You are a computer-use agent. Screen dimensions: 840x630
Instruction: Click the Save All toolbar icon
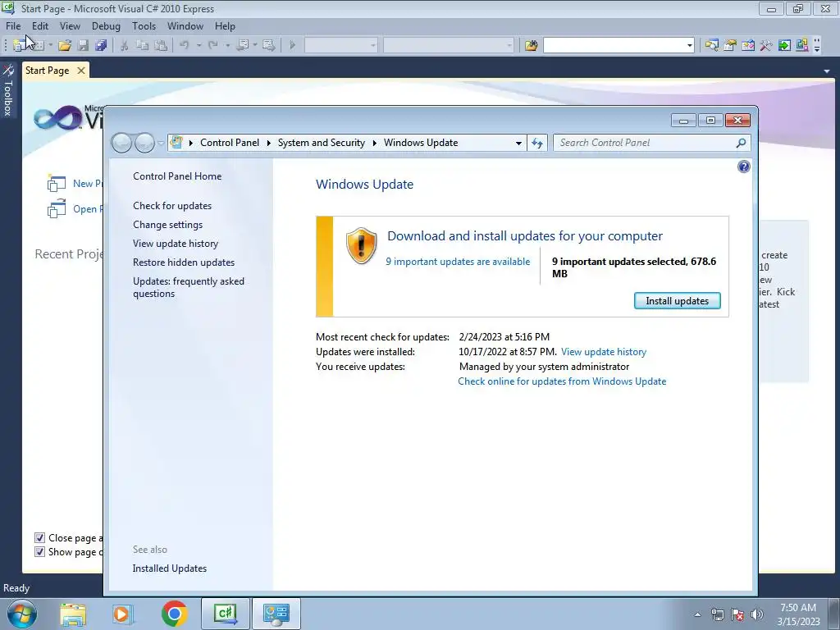(101, 46)
